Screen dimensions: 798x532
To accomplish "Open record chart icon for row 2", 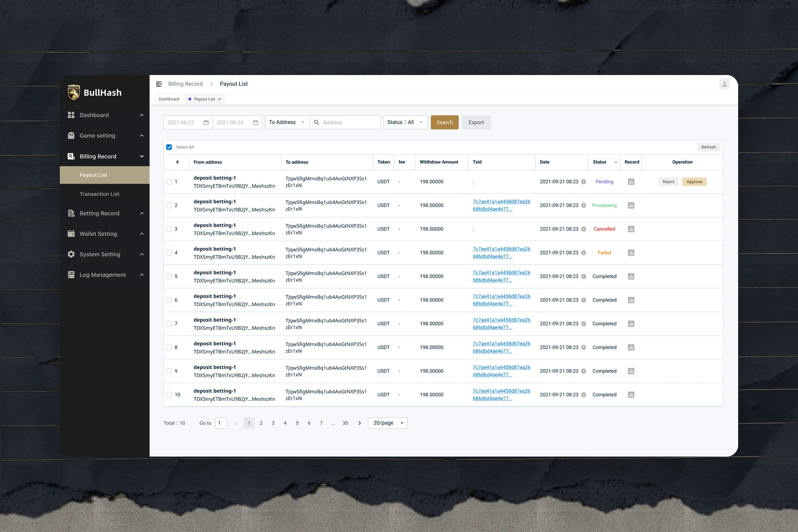I will [631, 206].
